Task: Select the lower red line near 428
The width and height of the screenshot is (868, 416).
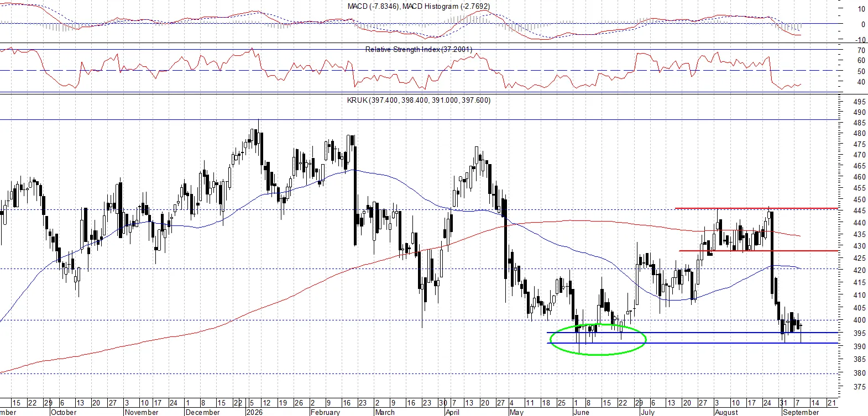Action: (759, 251)
